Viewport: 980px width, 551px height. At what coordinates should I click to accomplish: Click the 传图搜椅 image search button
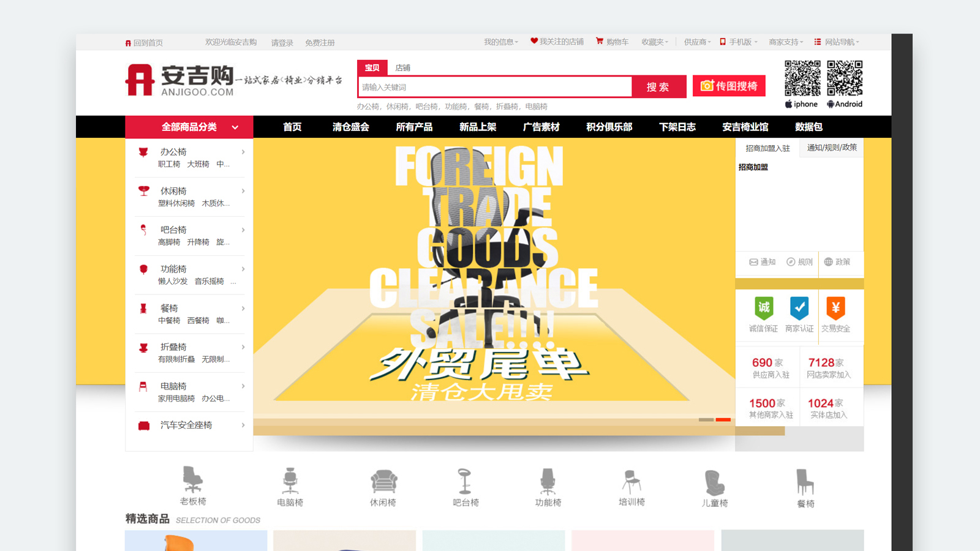point(729,86)
